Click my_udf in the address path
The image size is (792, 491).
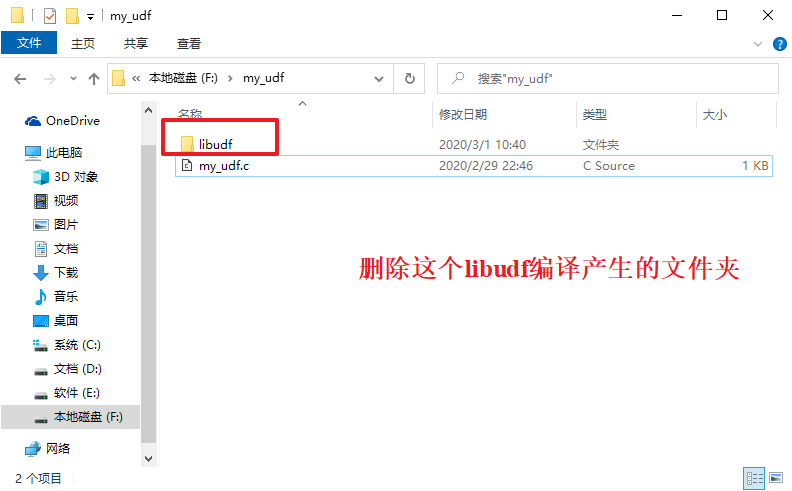click(264, 78)
